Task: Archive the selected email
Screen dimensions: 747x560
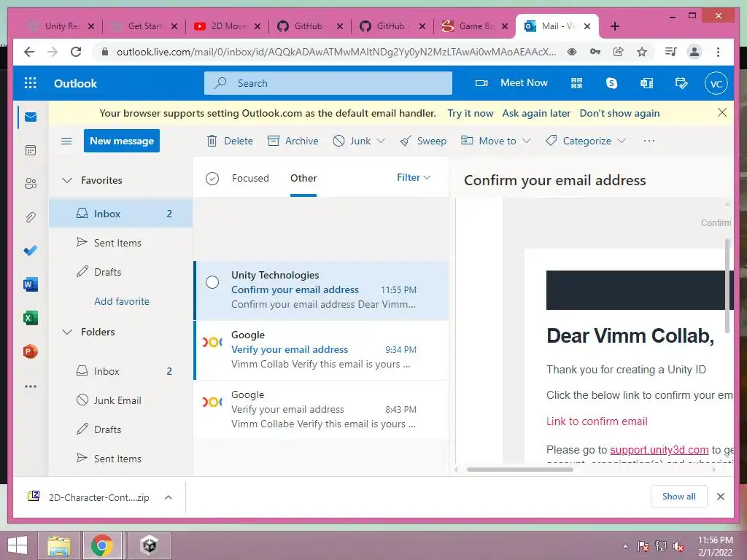Action: pyautogui.click(x=293, y=141)
